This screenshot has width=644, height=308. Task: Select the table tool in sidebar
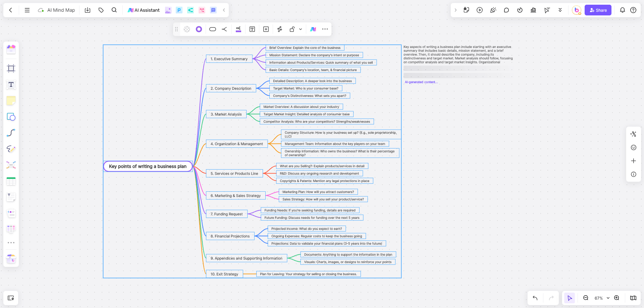[x=11, y=181]
